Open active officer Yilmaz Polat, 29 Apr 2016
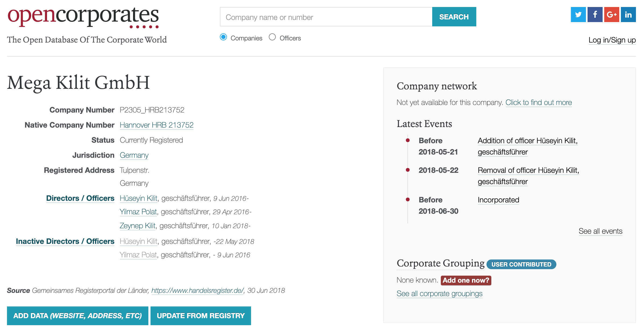 point(138,212)
